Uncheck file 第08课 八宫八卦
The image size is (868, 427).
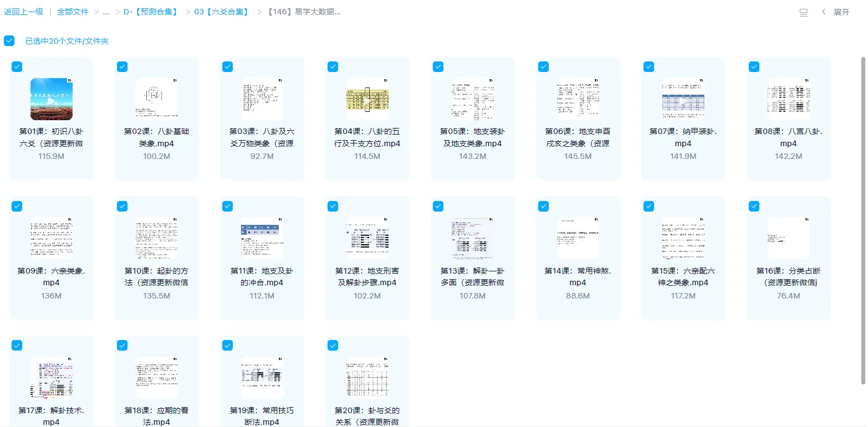tap(754, 66)
